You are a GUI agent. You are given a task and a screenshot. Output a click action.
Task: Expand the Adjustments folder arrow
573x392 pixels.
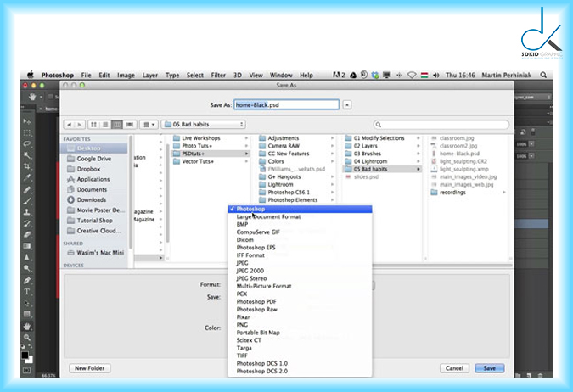(332, 138)
